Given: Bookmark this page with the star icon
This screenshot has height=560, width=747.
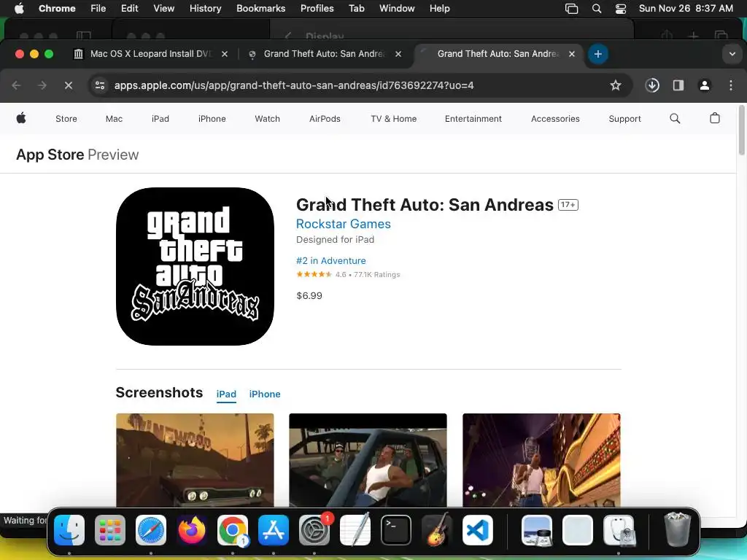Looking at the screenshot, I should point(616,85).
